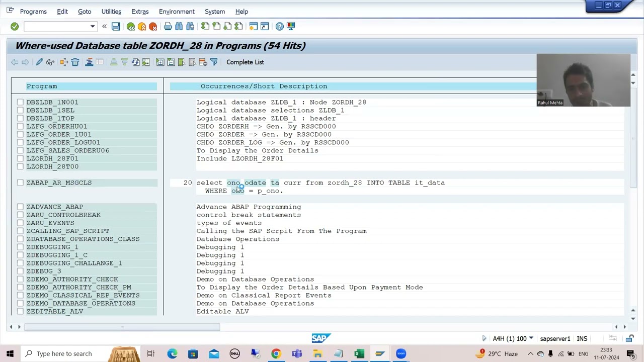Click the horizontal scrollbar thumb

[122, 327]
